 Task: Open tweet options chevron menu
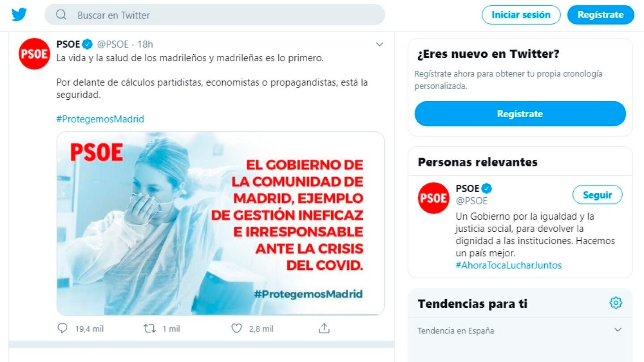point(379,44)
